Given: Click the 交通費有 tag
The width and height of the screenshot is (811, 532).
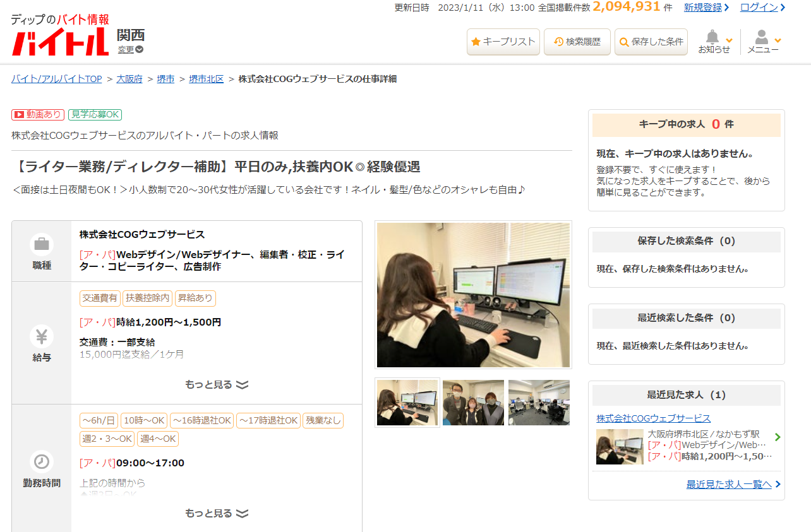Looking at the screenshot, I should (100, 298).
